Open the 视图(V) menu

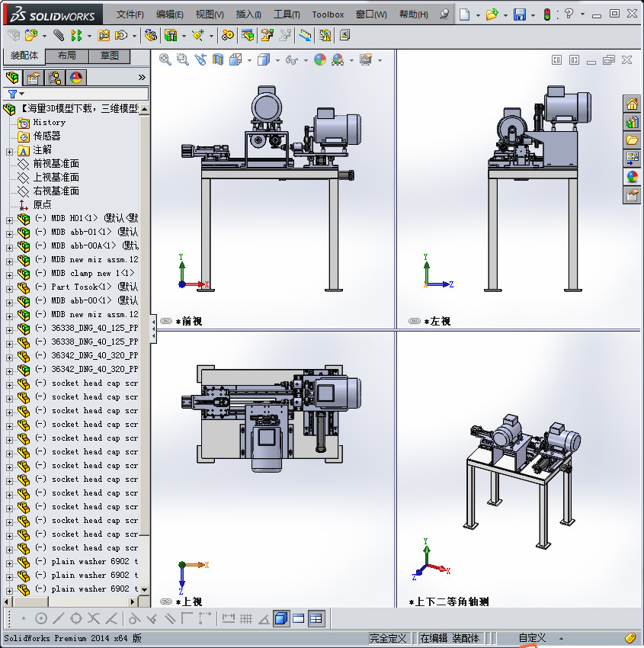pyautogui.click(x=210, y=14)
